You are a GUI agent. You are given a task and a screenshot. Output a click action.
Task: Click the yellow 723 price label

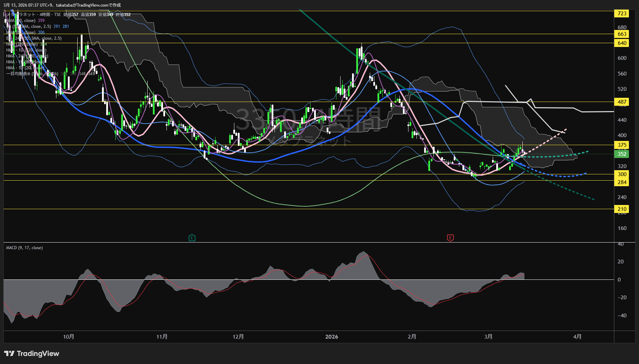click(622, 14)
